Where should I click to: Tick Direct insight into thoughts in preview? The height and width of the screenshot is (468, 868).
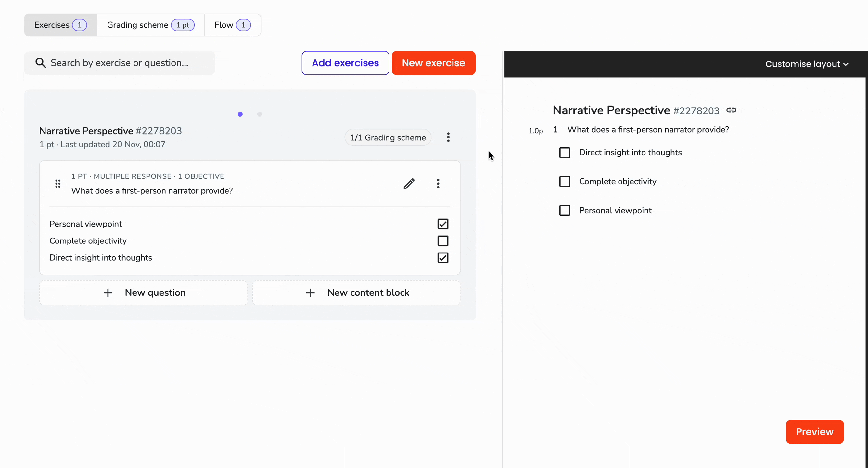[565, 153]
